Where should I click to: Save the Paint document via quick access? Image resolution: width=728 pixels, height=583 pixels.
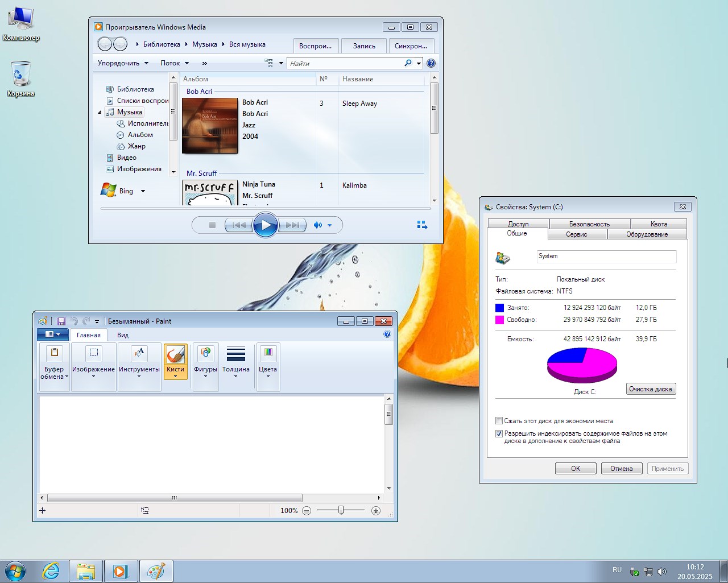(61, 321)
